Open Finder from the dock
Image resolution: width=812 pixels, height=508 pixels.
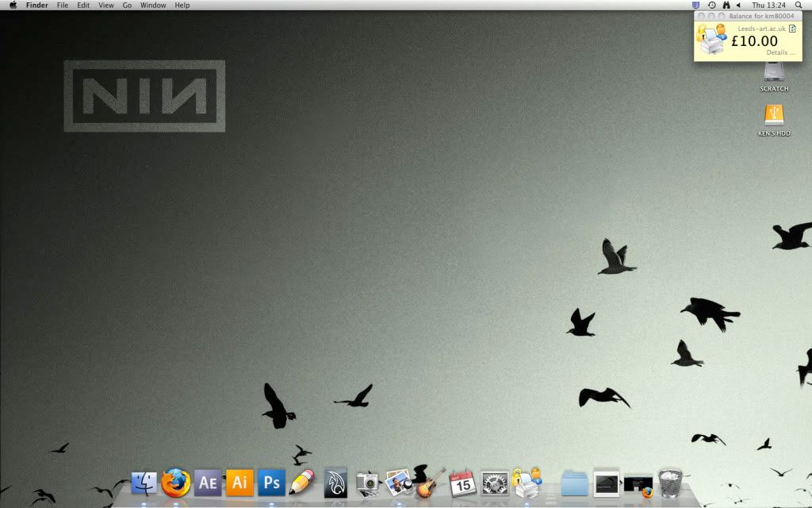(x=144, y=483)
